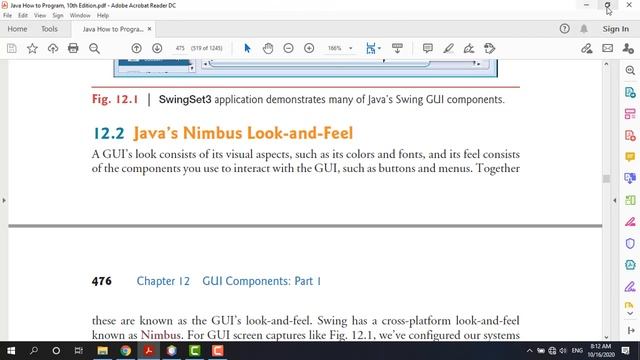Open the Edit menu
This screenshot has height=360, width=640.
coord(23,15)
